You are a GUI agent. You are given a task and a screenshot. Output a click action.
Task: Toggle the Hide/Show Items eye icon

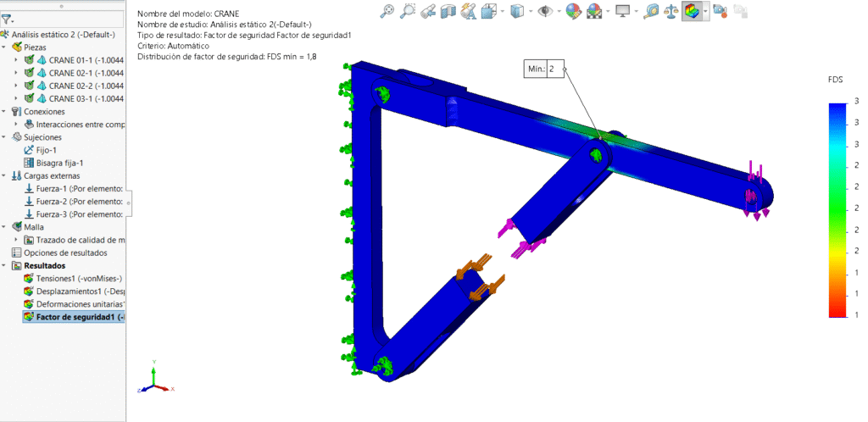tap(546, 11)
